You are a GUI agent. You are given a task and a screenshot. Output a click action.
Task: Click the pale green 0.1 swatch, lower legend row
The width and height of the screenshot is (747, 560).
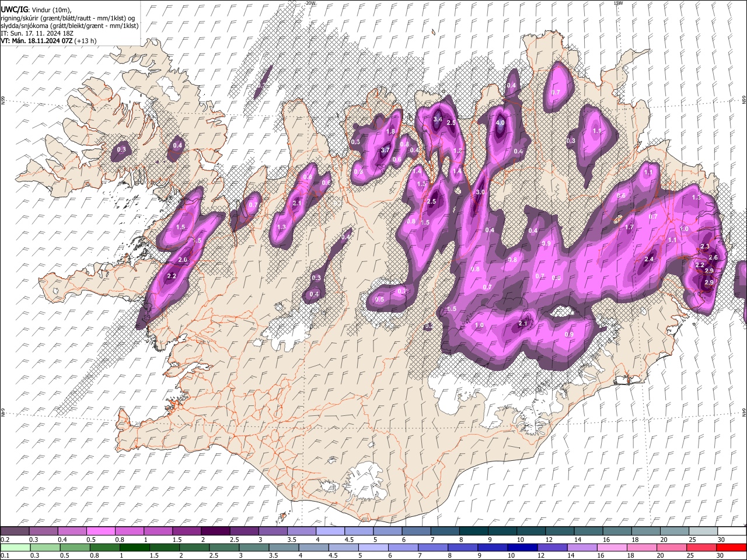(16, 547)
